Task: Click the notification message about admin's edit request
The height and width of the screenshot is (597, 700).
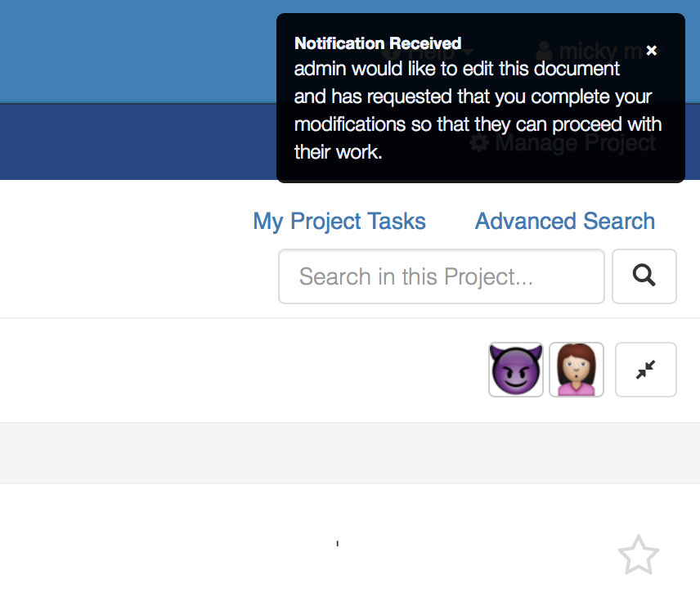Action: (478, 110)
